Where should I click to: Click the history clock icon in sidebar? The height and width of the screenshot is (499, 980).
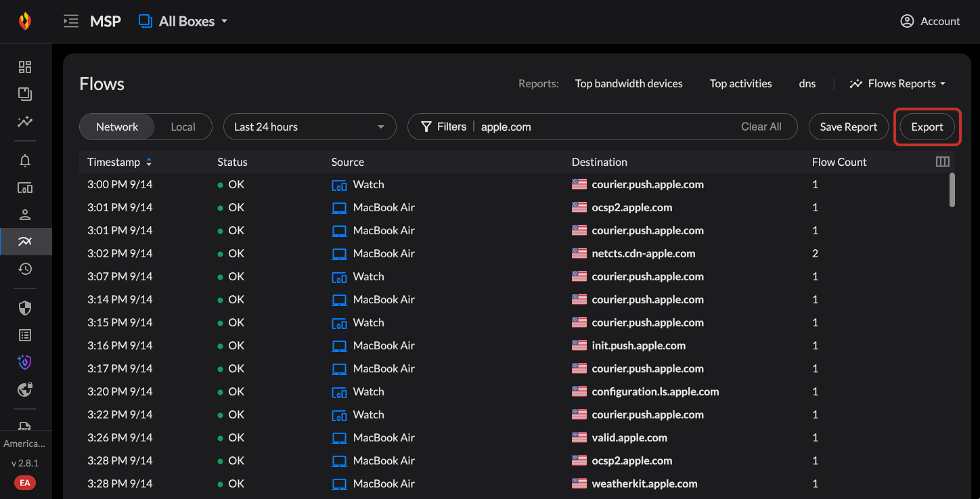click(25, 269)
